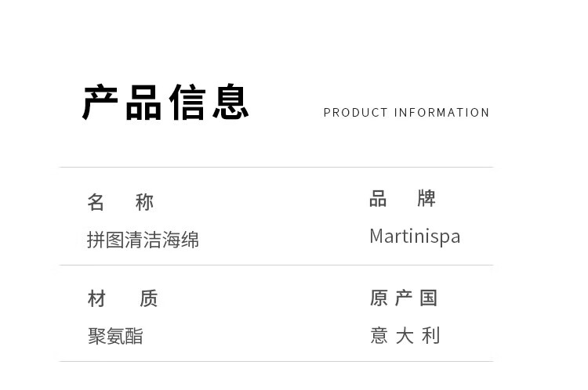The width and height of the screenshot is (588, 390).
Task: Click the 质 character of the material label
Action: point(148,298)
